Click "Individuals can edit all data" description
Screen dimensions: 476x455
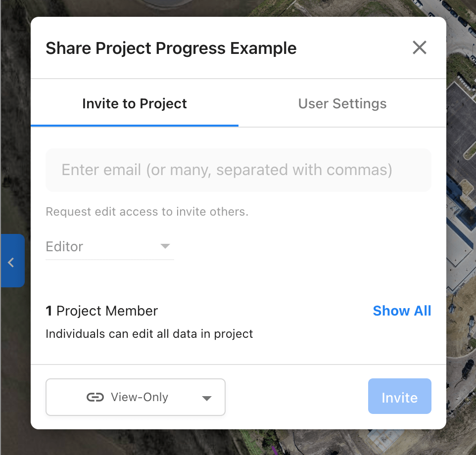click(x=149, y=334)
